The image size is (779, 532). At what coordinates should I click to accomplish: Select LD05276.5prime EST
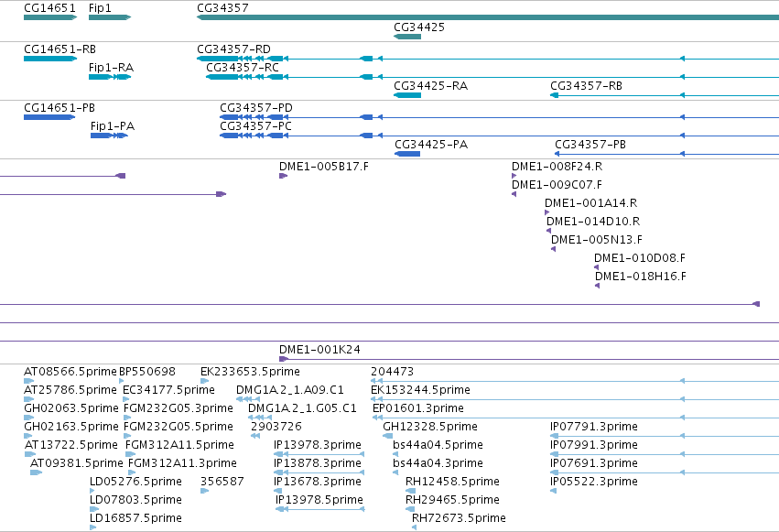(92, 492)
